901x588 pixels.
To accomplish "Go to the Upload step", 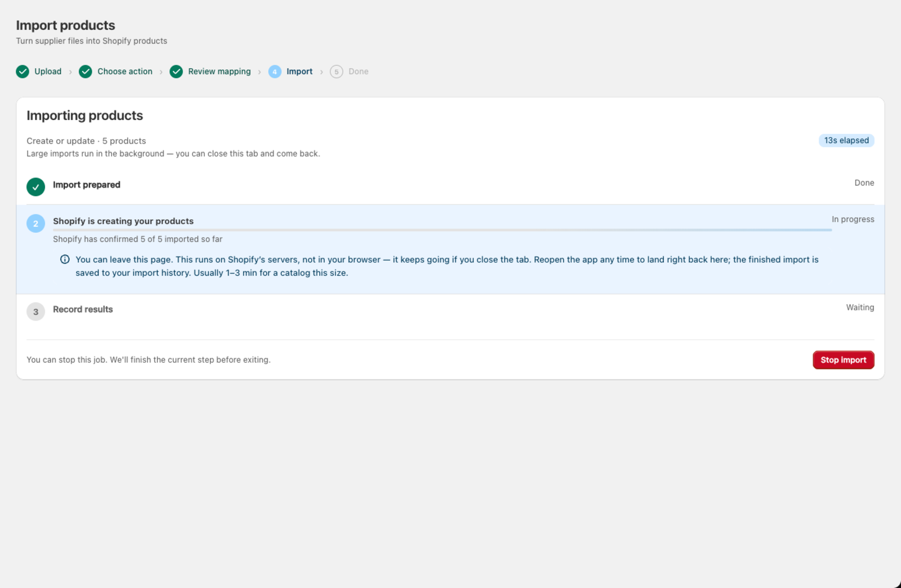I will pos(48,72).
